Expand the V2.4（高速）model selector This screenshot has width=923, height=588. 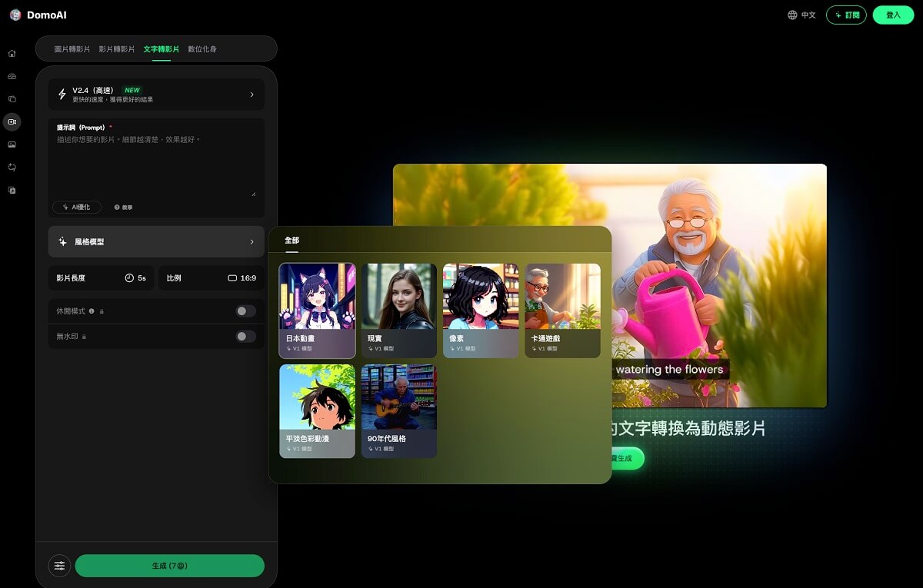156,95
